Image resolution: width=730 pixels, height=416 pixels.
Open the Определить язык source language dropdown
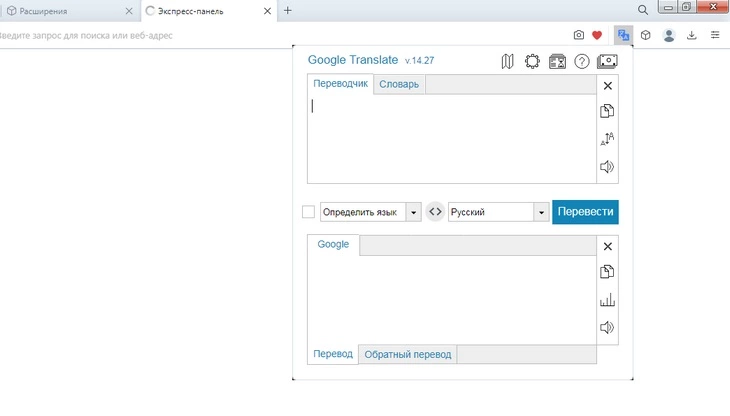point(371,212)
